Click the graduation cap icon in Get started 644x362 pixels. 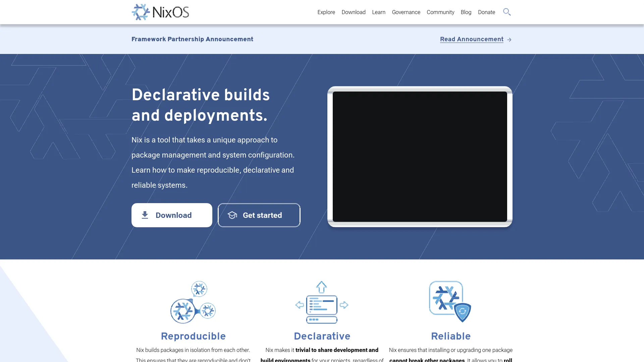[232, 215]
